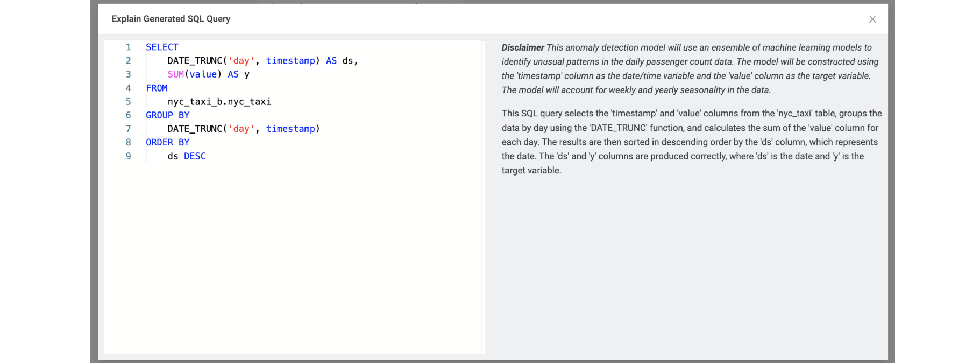Click the 'value' column inside SUM
The image size is (980, 363).
(203, 74)
